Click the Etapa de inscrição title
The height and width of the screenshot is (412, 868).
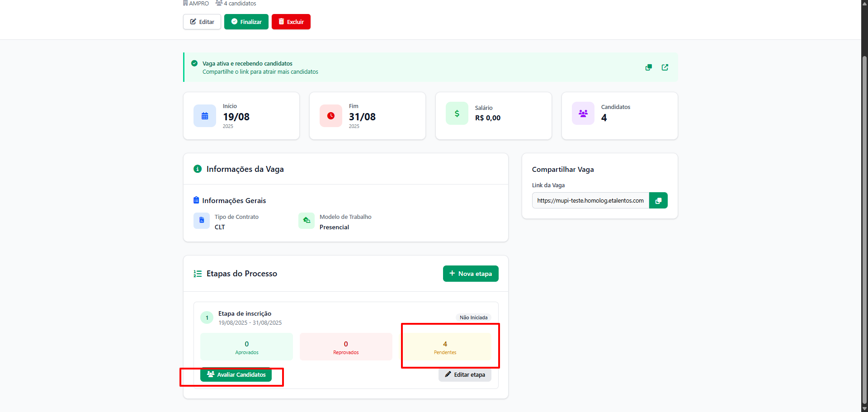tap(245, 313)
